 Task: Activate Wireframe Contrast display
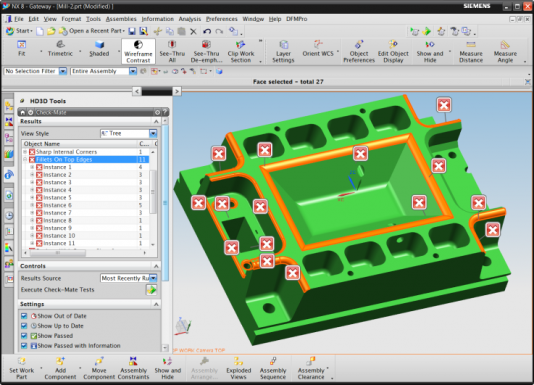(x=138, y=51)
